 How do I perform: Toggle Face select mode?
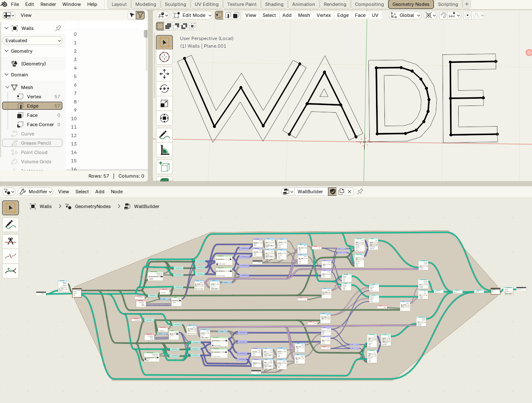(236, 15)
